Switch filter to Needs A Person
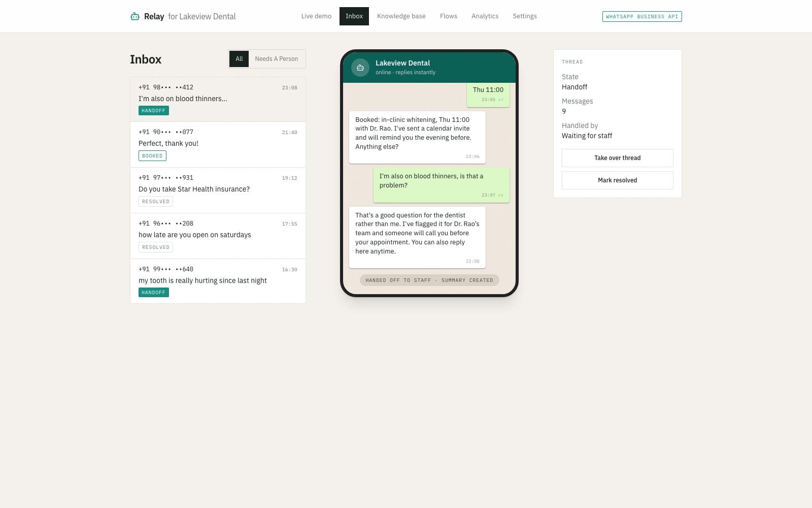Image resolution: width=812 pixels, height=508 pixels. (277, 59)
